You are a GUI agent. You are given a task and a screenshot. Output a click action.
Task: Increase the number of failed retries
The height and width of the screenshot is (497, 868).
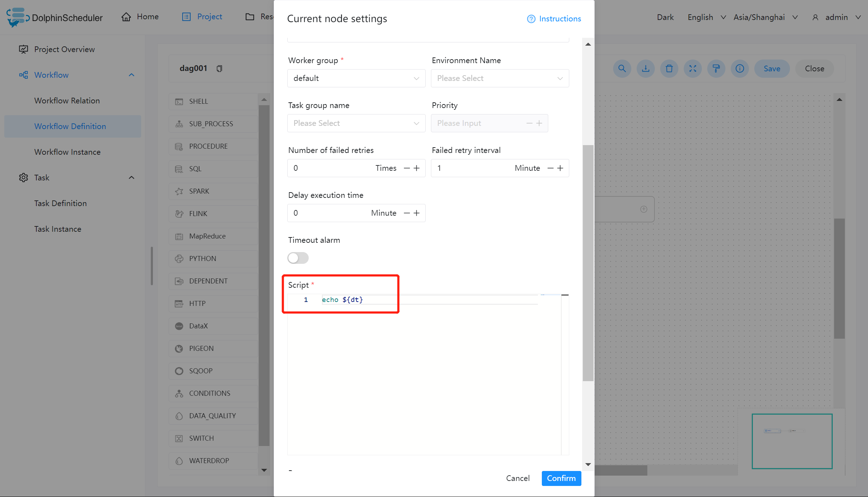point(417,168)
